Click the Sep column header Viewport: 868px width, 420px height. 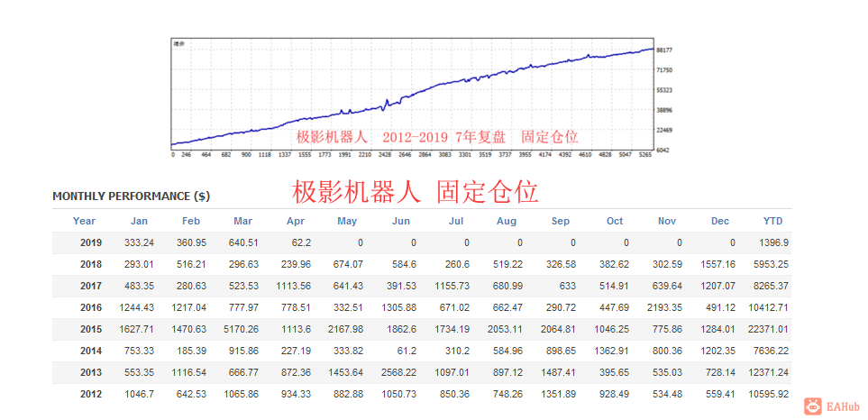[561, 222]
